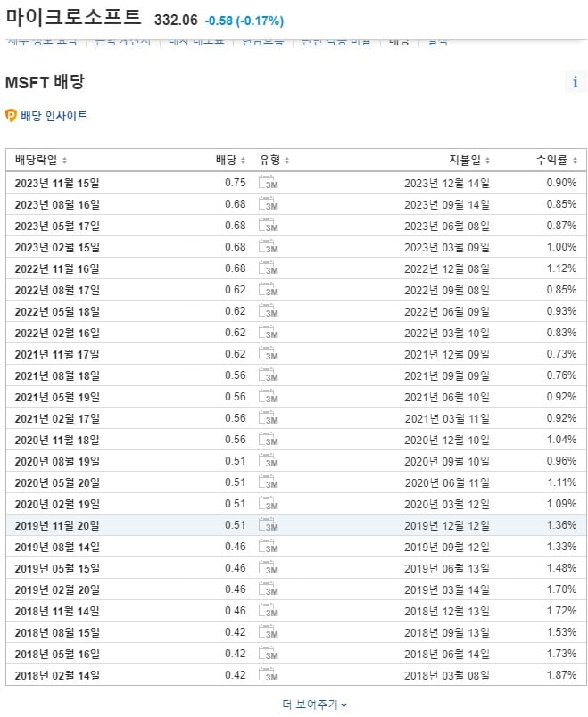Click the 배당 인사이트 pro badge icon
588x717 pixels.
click(11, 116)
